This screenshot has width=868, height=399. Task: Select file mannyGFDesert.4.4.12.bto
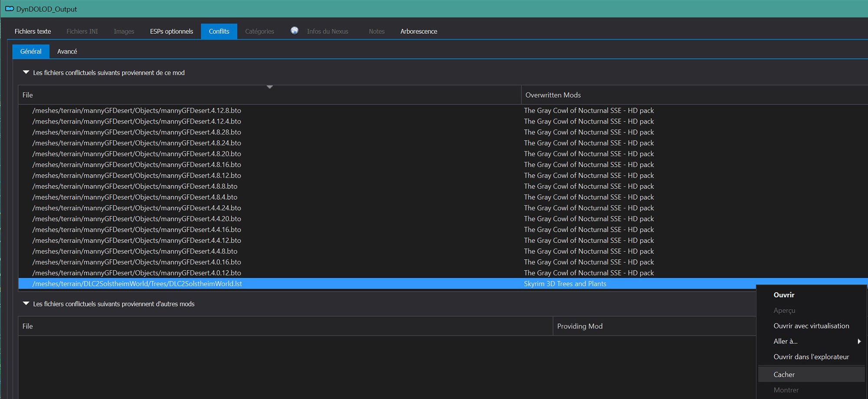click(x=137, y=241)
